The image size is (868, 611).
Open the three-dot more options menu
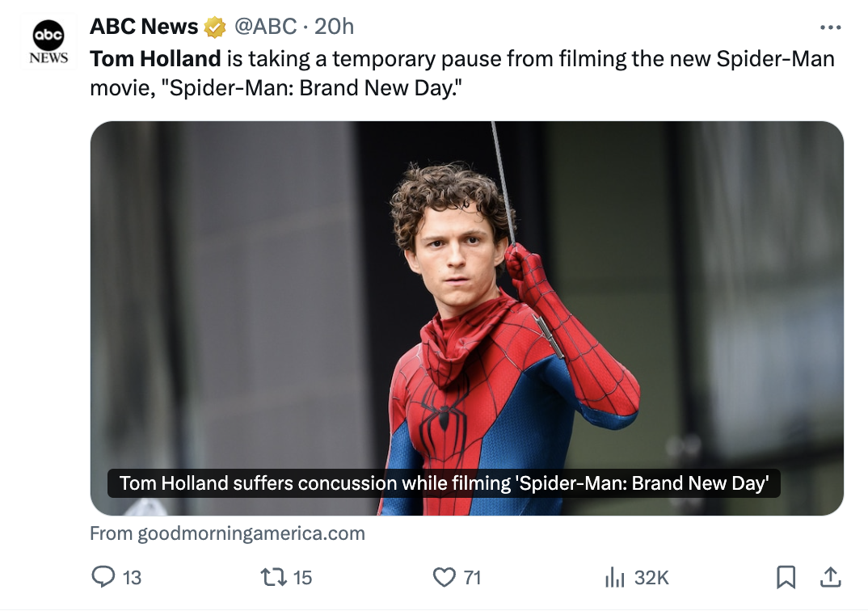point(830,27)
